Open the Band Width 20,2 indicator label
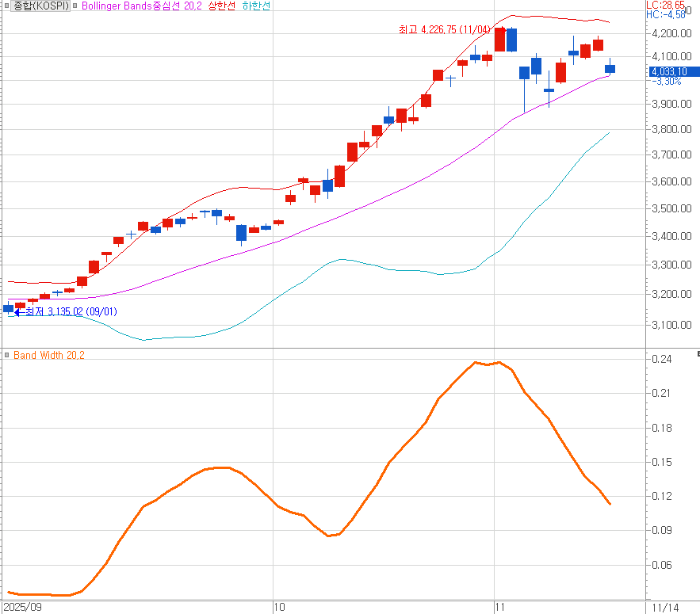 tap(48, 355)
